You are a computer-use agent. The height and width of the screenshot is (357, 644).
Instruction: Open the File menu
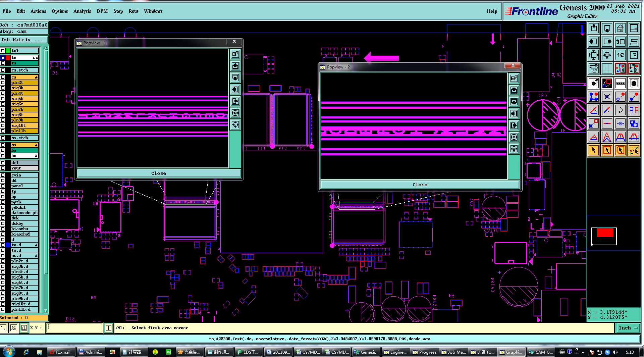point(7,11)
